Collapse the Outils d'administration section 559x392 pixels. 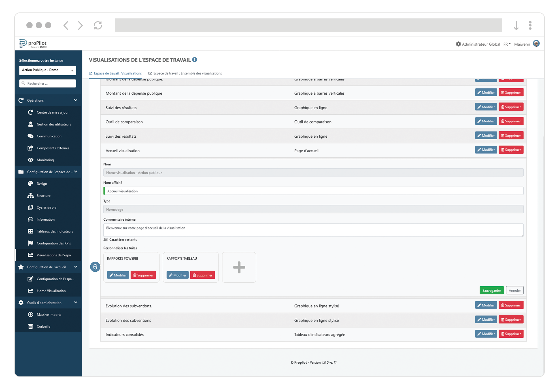tap(76, 302)
